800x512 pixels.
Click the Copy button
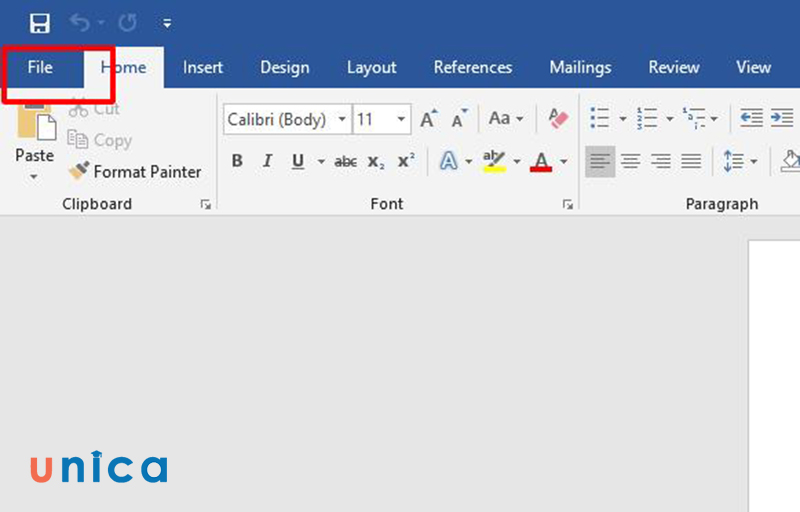99,140
